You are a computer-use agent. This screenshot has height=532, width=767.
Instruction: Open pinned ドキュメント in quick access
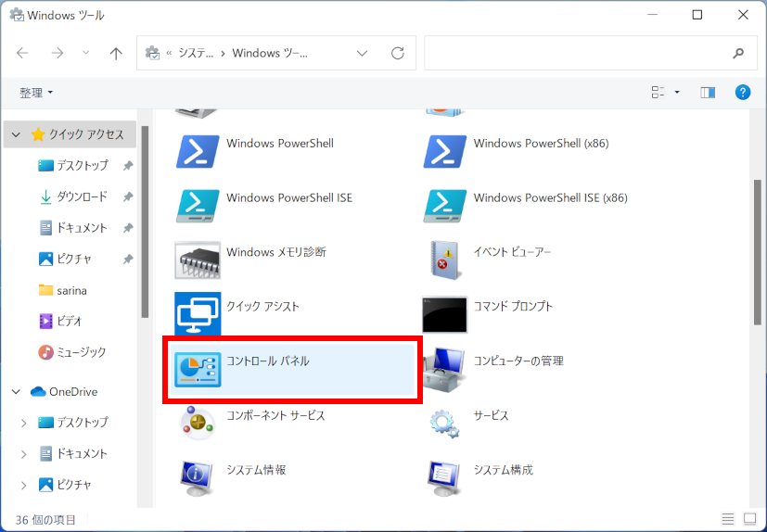coord(73,228)
